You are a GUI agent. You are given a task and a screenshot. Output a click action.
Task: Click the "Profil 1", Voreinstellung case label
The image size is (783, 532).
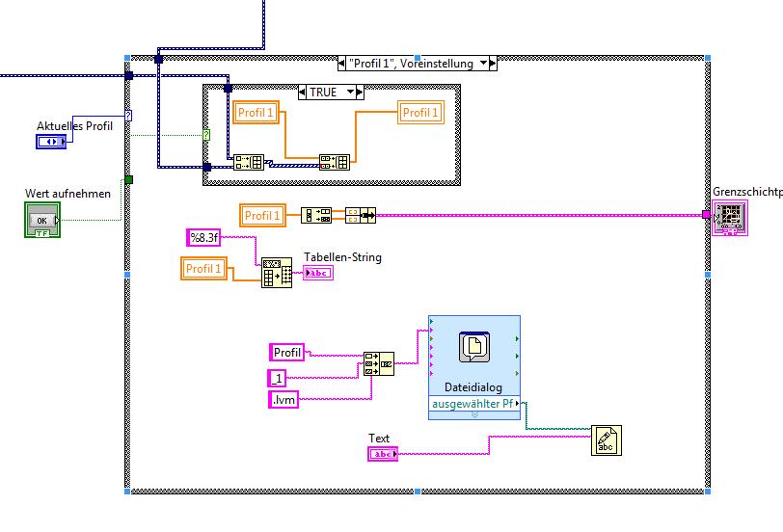tap(411, 64)
